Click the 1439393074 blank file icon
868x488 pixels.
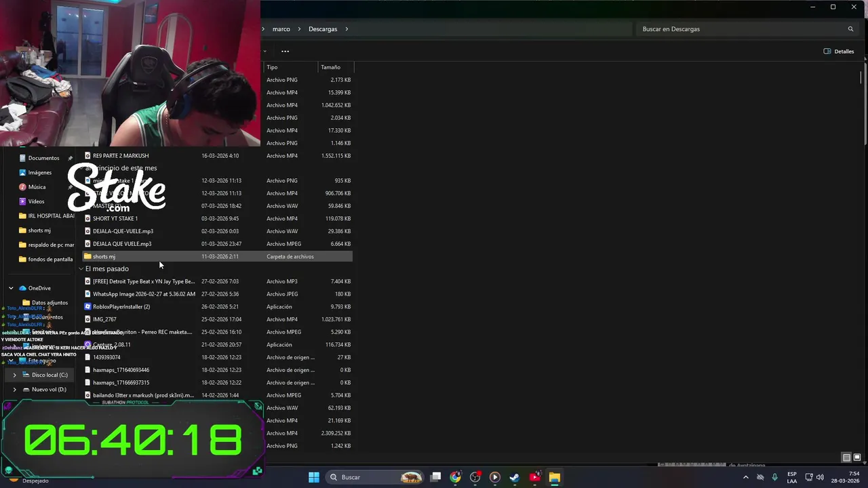(87, 357)
